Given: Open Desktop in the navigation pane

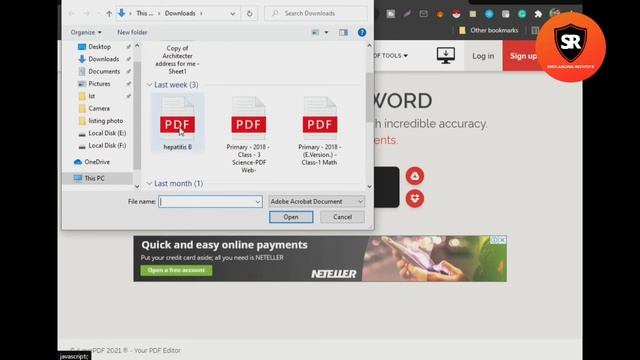Looking at the screenshot, I should click(x=99, y=47).
